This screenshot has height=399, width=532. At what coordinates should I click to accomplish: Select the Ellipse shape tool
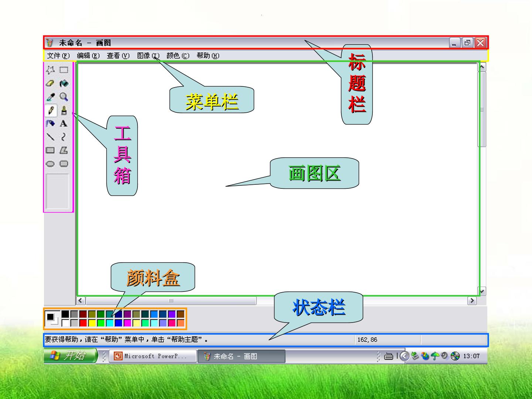click(50, 164)
